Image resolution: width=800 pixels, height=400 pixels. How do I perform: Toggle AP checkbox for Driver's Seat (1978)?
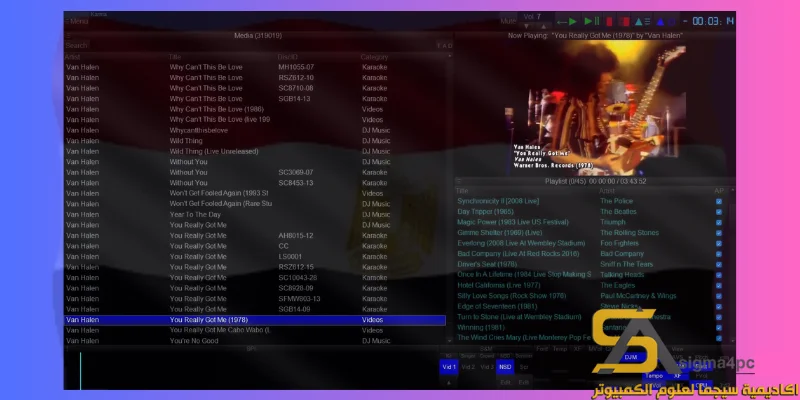click(x=719, y=265)
